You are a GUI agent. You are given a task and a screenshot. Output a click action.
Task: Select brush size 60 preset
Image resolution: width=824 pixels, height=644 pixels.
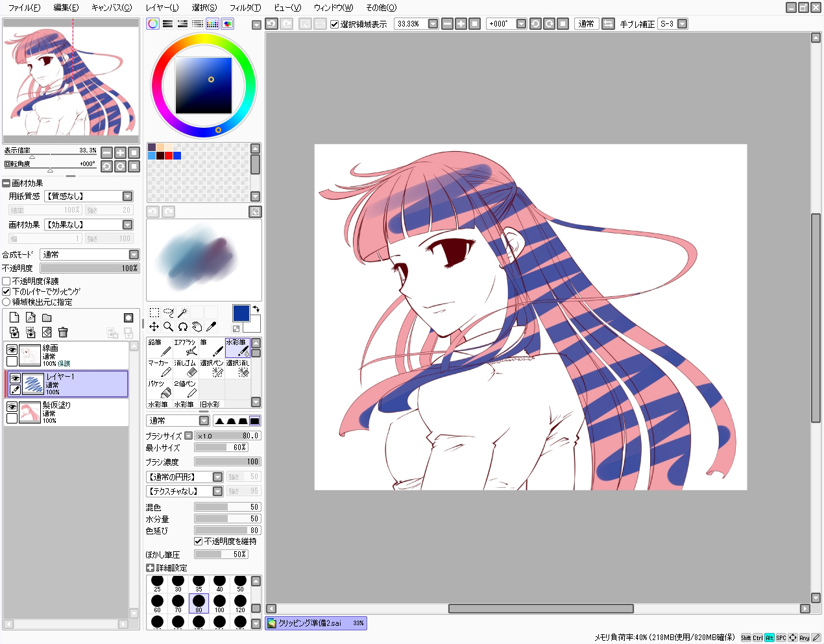(157, 603)
